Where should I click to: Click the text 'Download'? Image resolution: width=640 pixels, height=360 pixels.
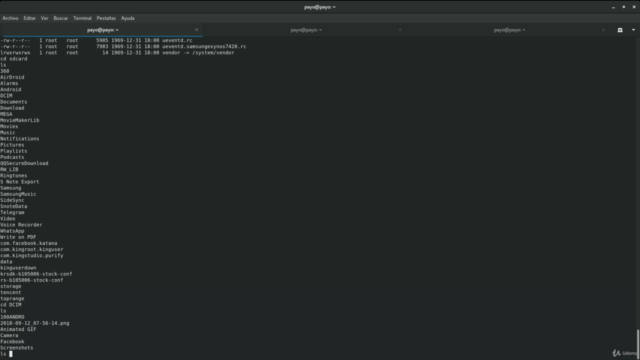coord(12,108)
